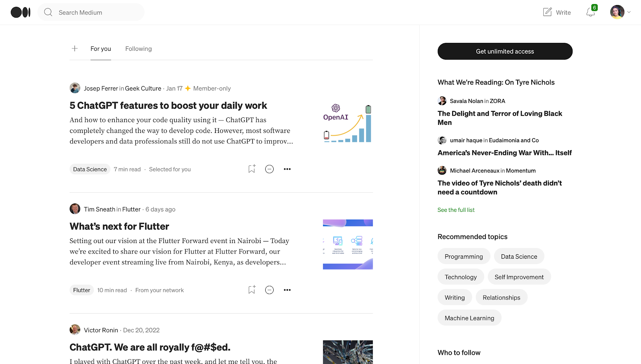Click the notification count badge showing 6
Image resolution: width=641 pixels, height=364 pixels.
(x=594, y=7)
